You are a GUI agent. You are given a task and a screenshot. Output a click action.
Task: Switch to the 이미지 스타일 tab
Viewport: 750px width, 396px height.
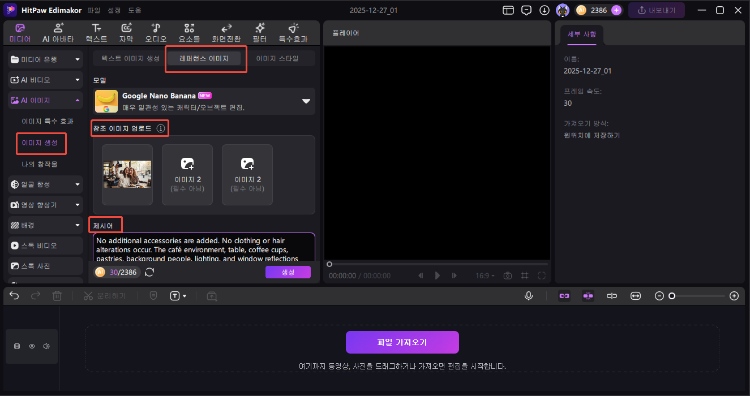(277, 58)
